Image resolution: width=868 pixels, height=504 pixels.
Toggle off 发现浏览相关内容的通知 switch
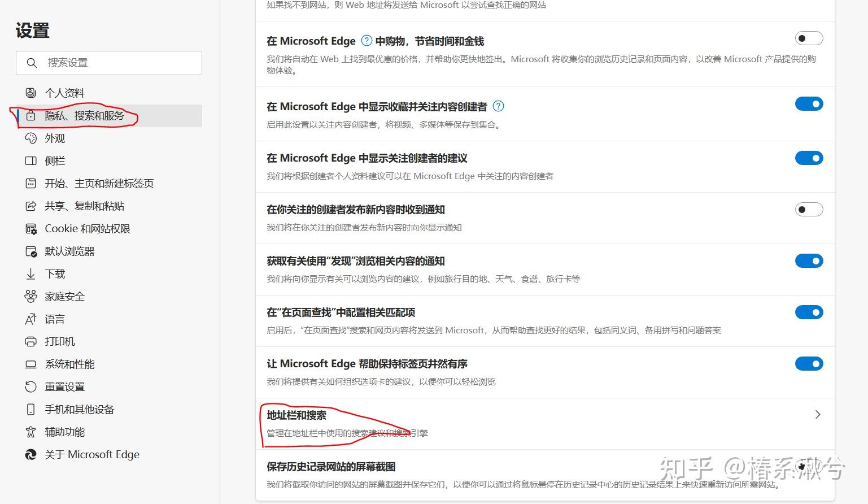point(809,261)
